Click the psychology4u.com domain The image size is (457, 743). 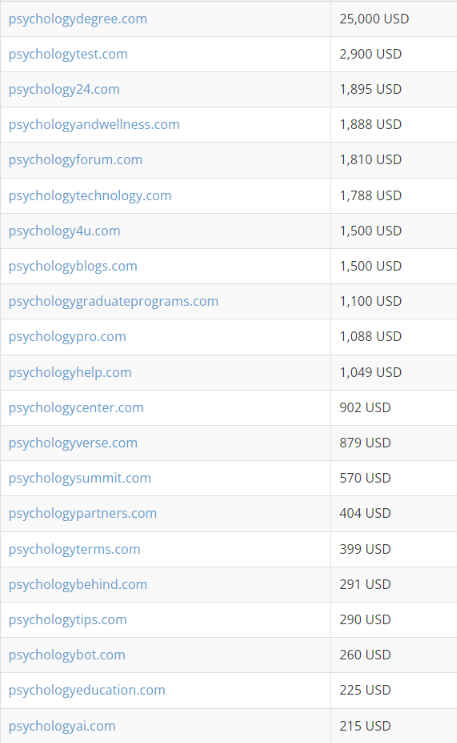64,231
